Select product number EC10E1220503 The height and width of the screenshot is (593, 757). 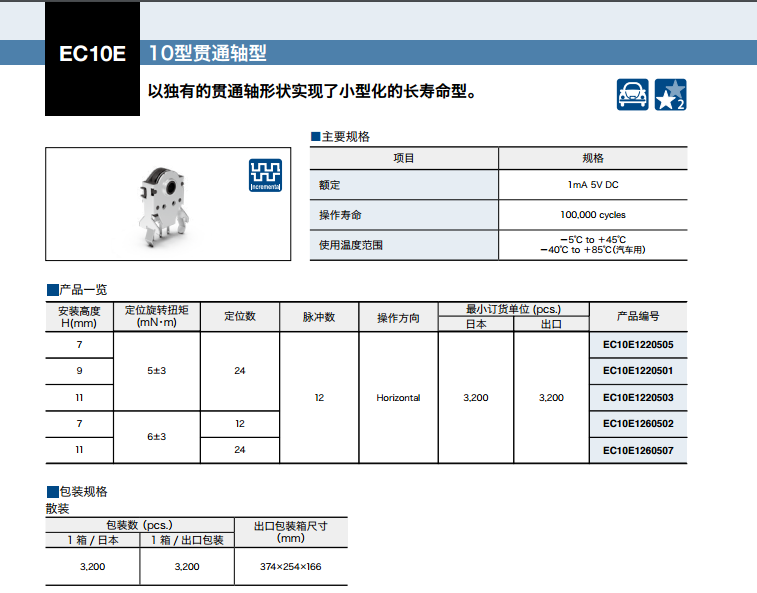click(x=638, y=398)
